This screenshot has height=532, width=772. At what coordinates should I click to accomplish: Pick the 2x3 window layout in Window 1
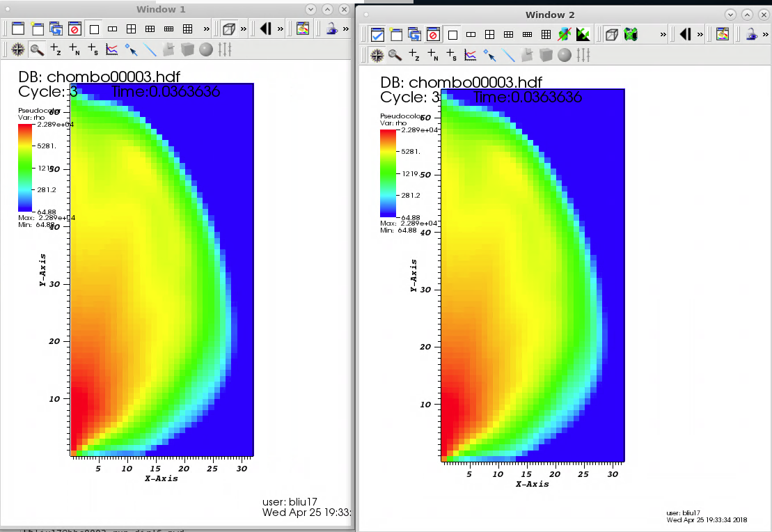150,29
